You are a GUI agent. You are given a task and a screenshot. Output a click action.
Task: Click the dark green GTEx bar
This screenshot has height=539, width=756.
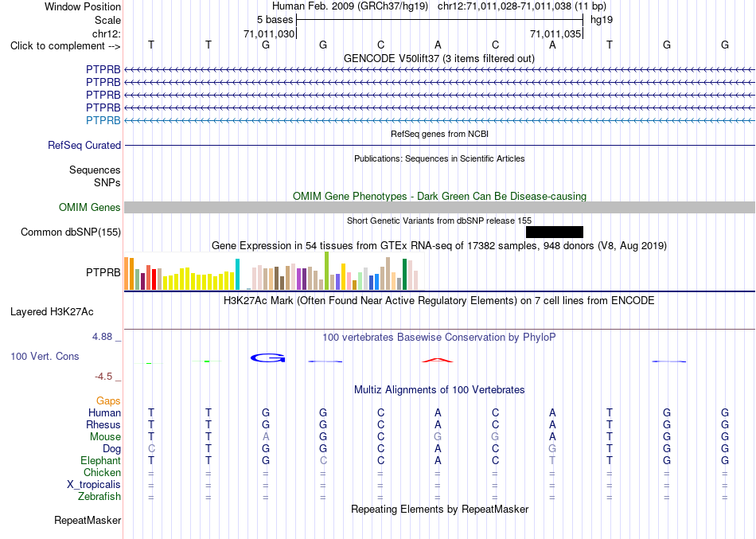(404, 274)
